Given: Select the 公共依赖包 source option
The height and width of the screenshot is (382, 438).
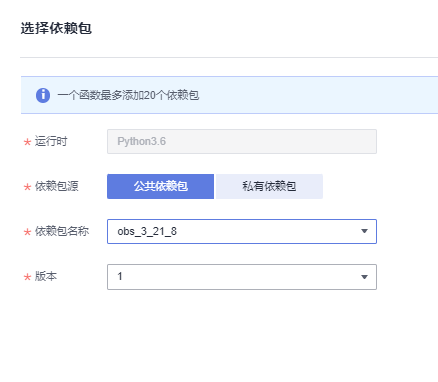Looking at the screenshot, I should tap(160, 186).
